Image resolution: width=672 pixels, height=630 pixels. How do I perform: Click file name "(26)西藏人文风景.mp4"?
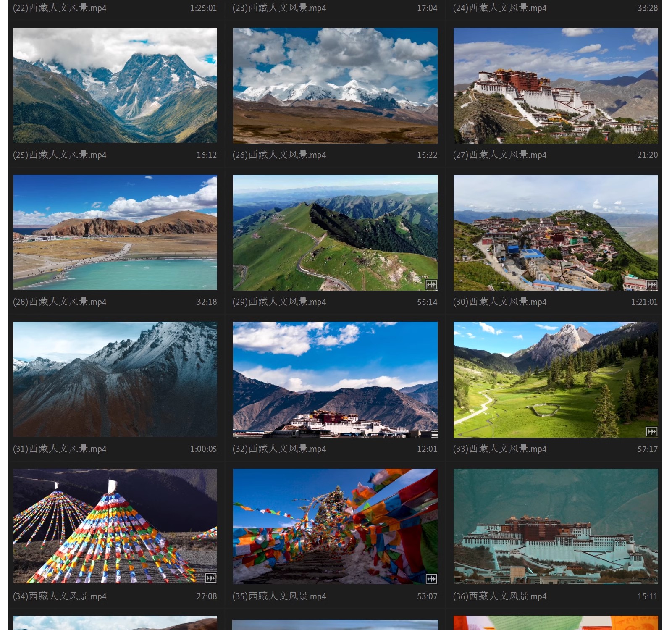pyautogui.click(x=279, y=155)
